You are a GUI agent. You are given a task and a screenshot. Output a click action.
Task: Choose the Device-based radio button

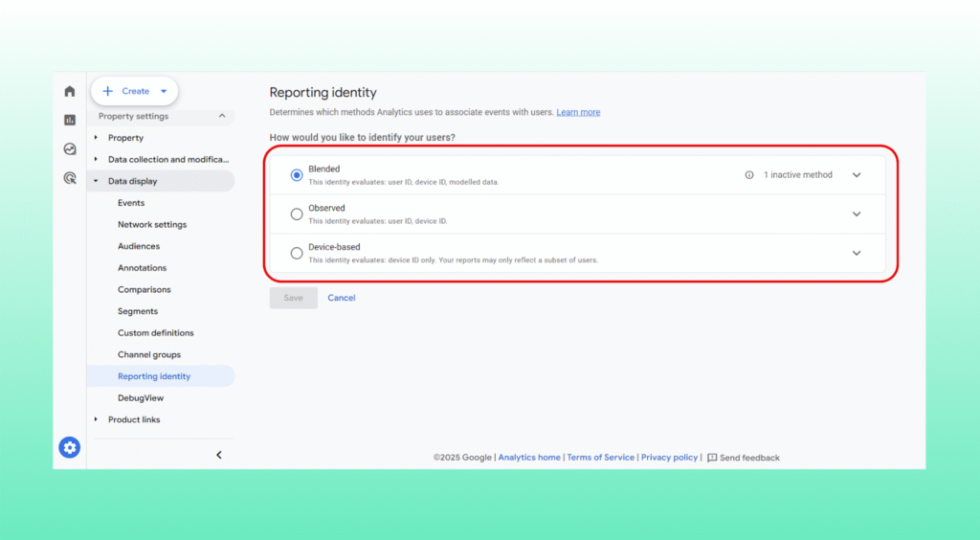click(297, 253)
